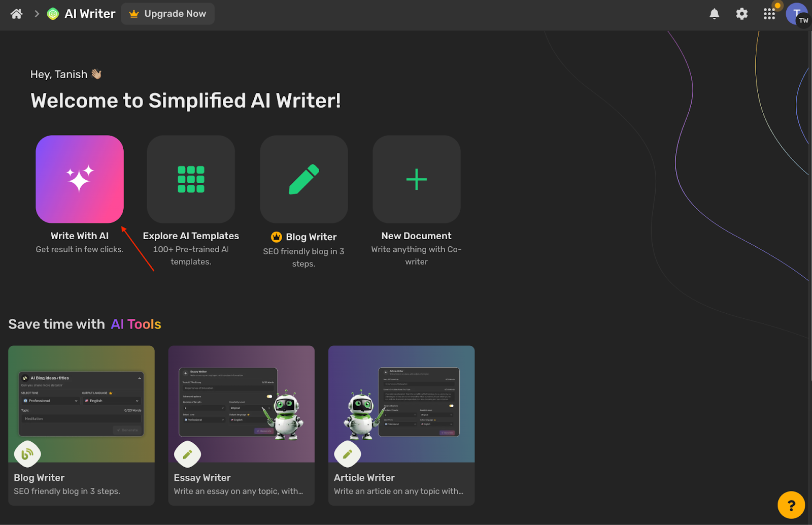
Task: Click the 'Write an essay on any topic' text
Action: tap(239, 491)
